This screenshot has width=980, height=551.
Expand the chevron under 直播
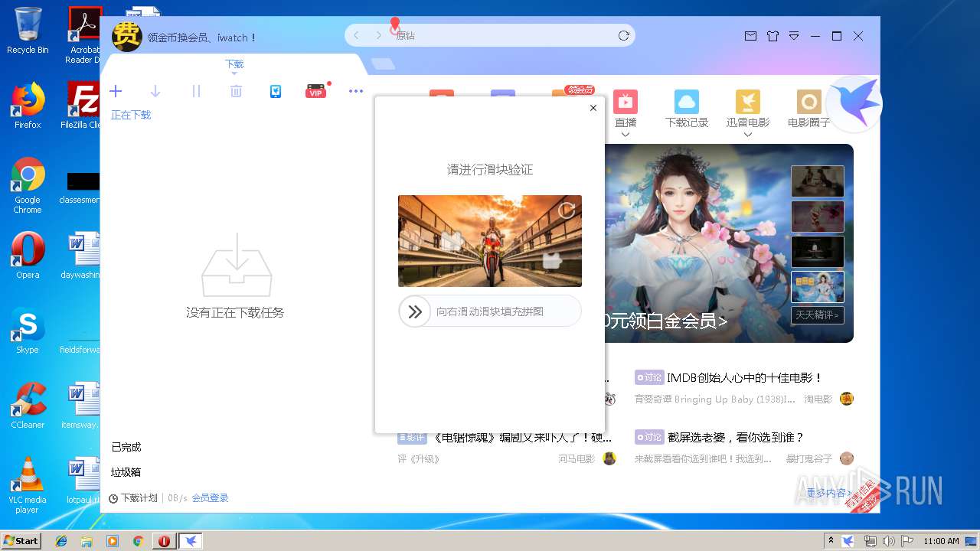(x=626, y=135)
